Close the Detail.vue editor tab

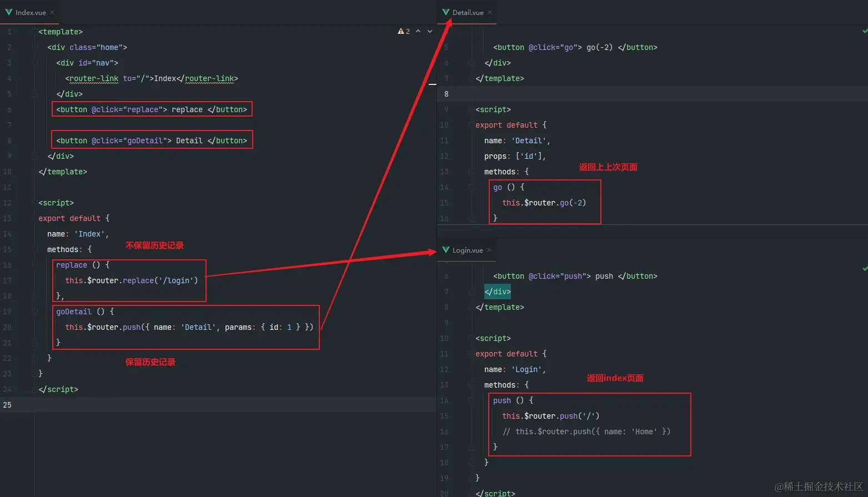[490, 12]
